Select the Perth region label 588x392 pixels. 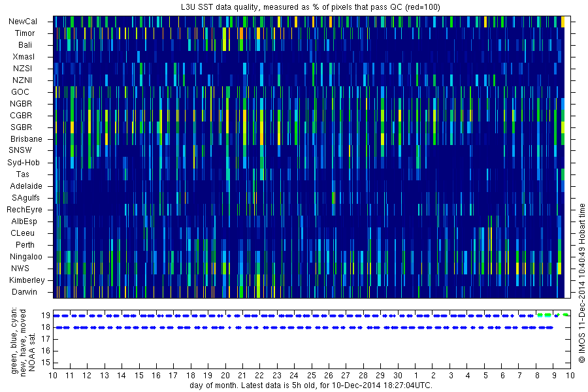[25, 244]
